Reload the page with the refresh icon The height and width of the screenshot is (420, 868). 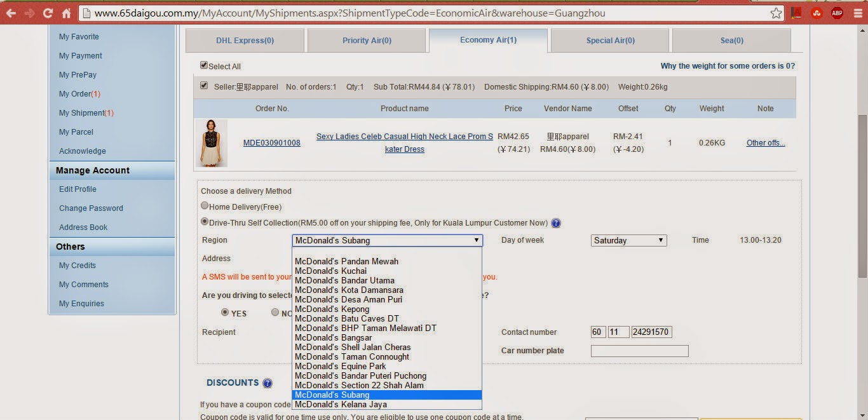(x=48, y=13)
